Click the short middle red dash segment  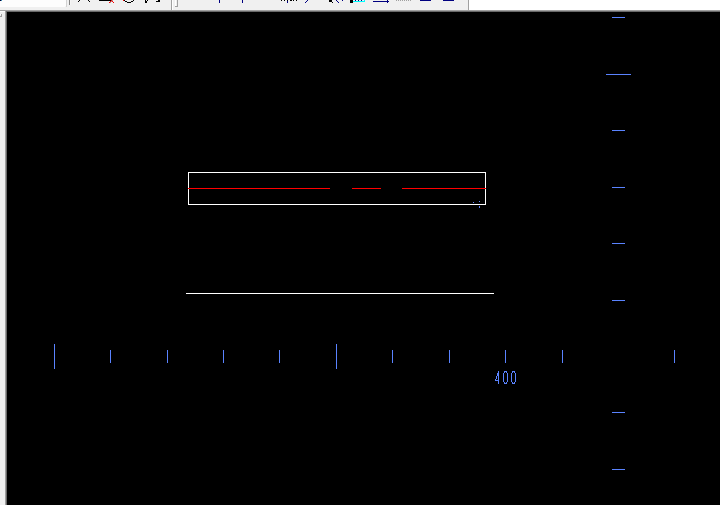366,188
